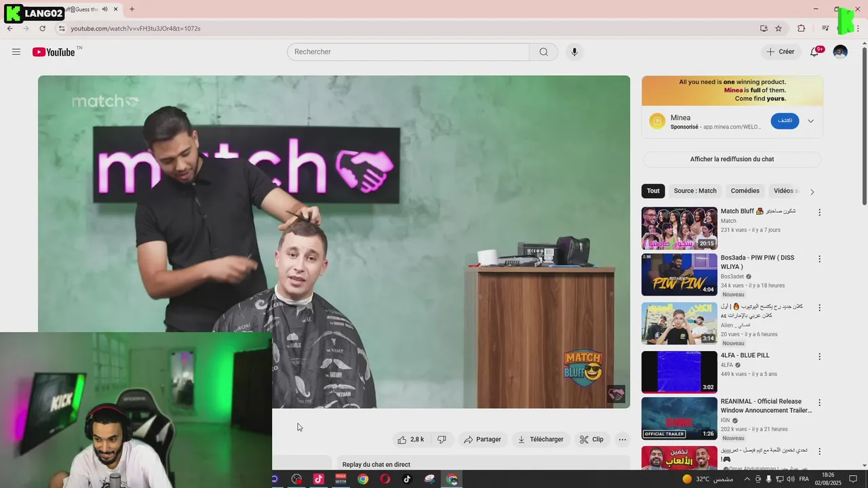868x488 pixels.
Task: Select the Tout filter chip
Action: (653, 190)
